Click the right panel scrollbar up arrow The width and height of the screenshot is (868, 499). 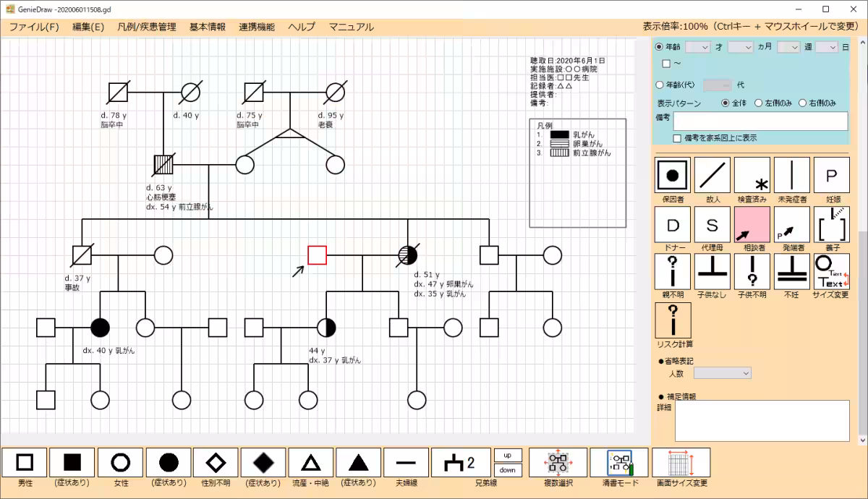click(x=863, y=43)
